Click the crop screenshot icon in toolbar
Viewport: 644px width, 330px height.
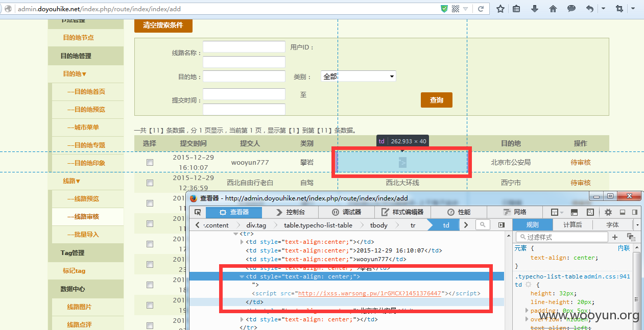click(619, 9)
